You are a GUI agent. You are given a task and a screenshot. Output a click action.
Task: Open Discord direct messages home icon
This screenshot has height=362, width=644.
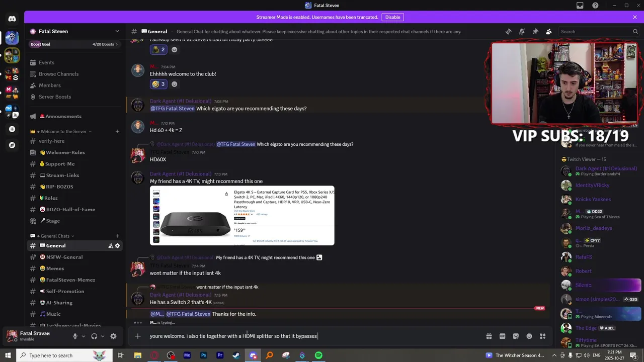pyautogui.click(x=12, y=19)
